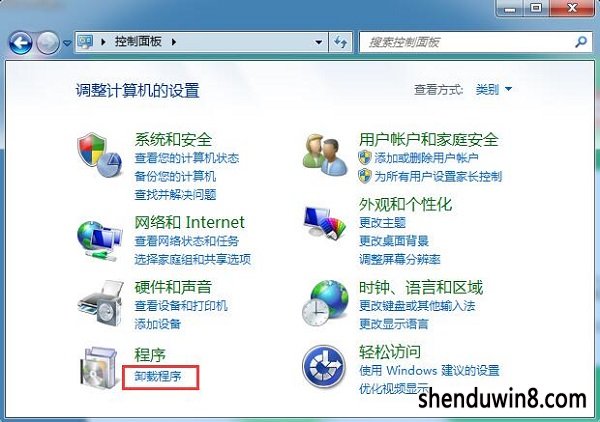
Task: Open the 类别 view-by dropdown
Action: pos(494,90)
